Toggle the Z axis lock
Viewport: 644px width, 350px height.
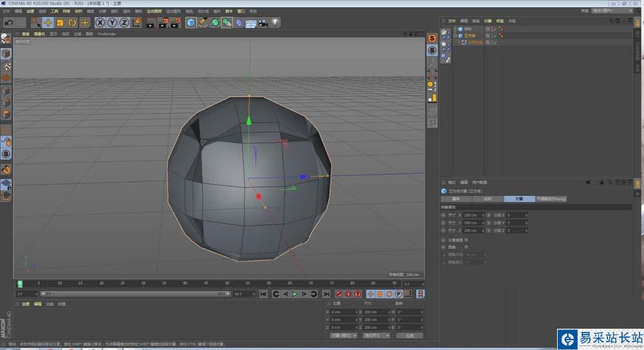tap(124, 23)
